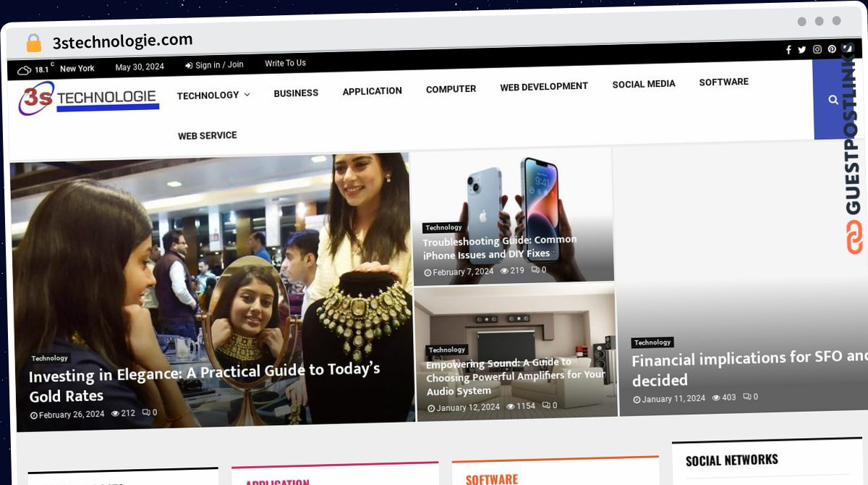Screen dimensions: 868x485
Task: Expand the Technology menu dropdown arrow
Action: coord(247,94)
